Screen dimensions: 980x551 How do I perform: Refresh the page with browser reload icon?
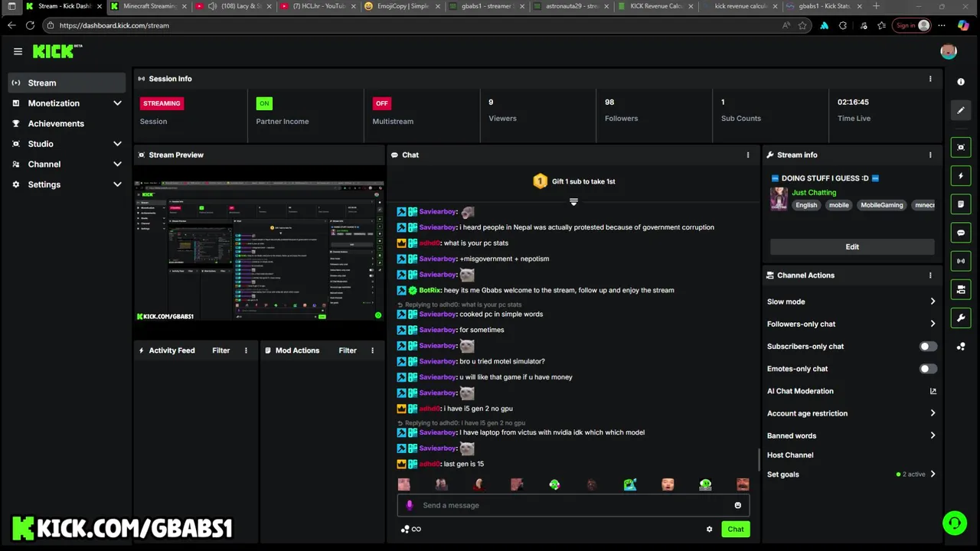coord(30,25)
